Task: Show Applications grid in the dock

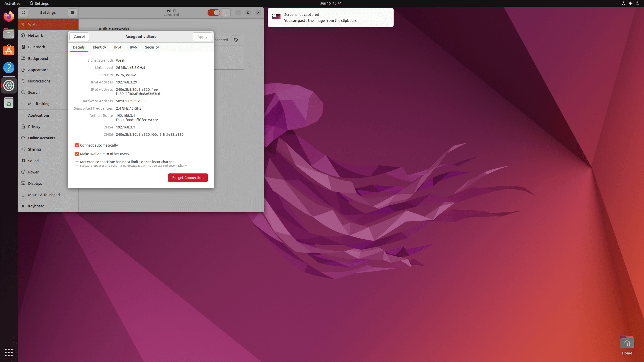Action: 9,352
